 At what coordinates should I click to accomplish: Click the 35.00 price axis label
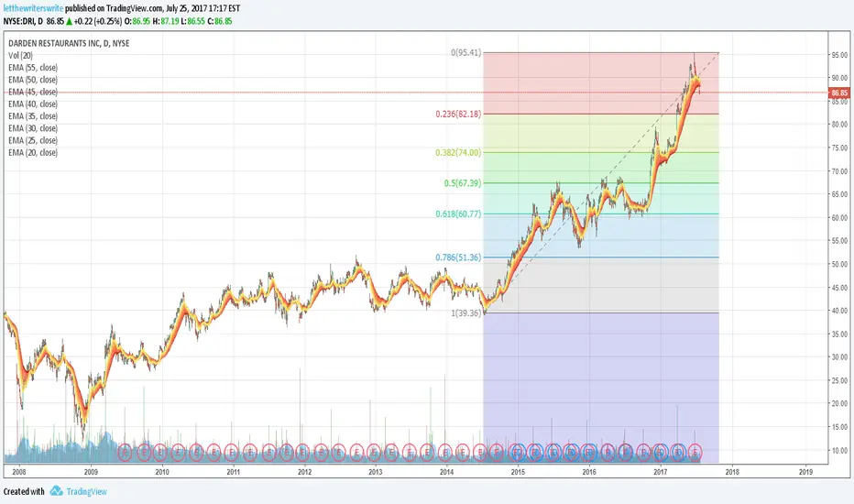click(x=839, y=334)
